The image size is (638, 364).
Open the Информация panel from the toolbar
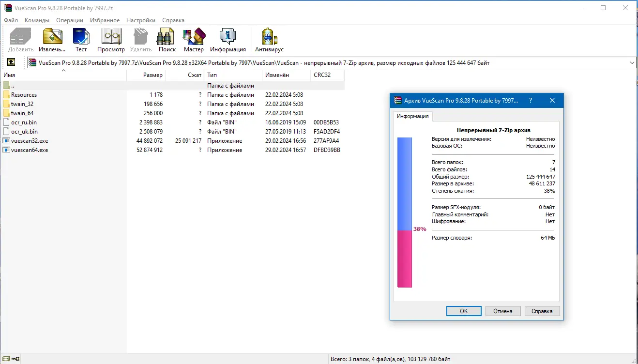click(227, 39)
